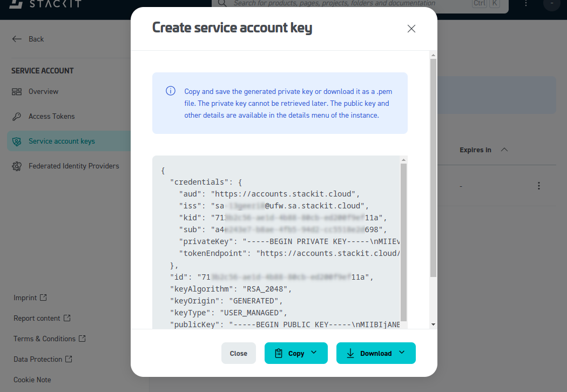Viewport: 567px width, 392px height.
Task: Open Federated Identity Providers page
Action: click(74, 166)
